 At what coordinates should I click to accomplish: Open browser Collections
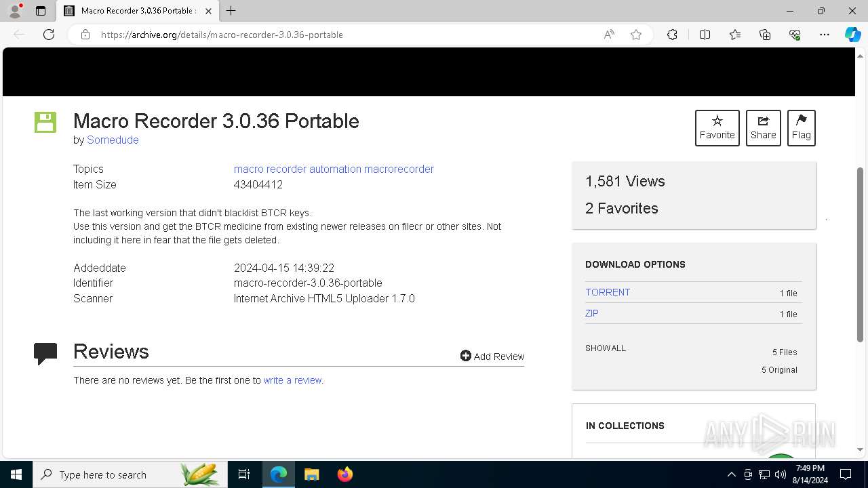click(765, 35)
